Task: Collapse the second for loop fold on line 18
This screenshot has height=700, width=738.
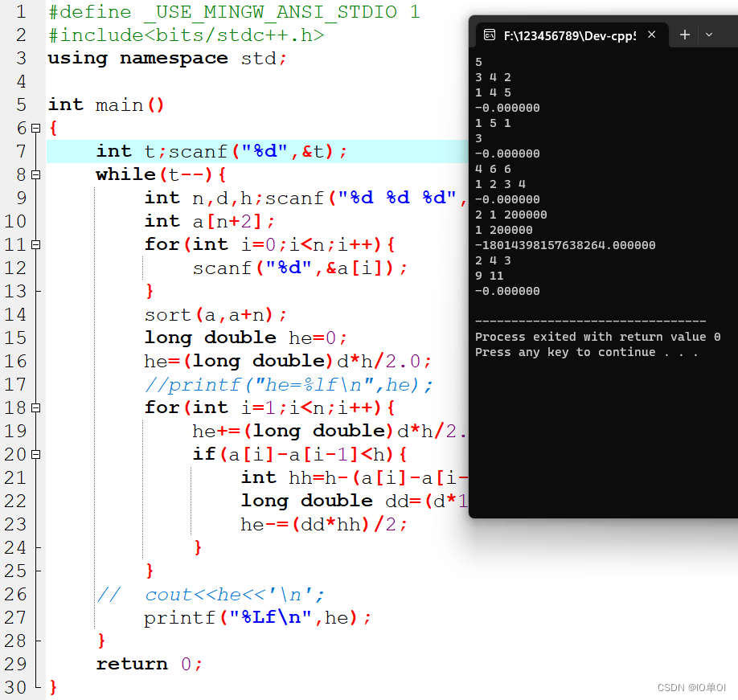Action: coord(35,407)
